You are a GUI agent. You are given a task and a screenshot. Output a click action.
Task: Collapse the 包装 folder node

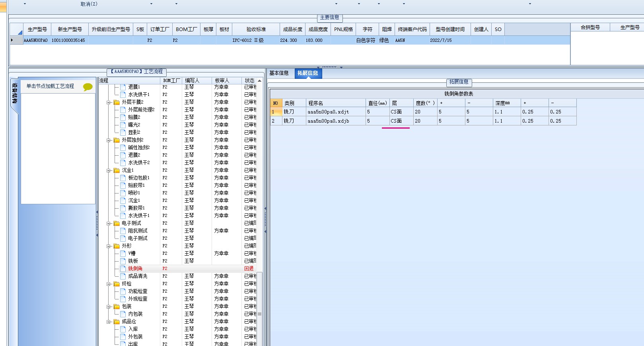pyautogui.click(x=109, y=307)
